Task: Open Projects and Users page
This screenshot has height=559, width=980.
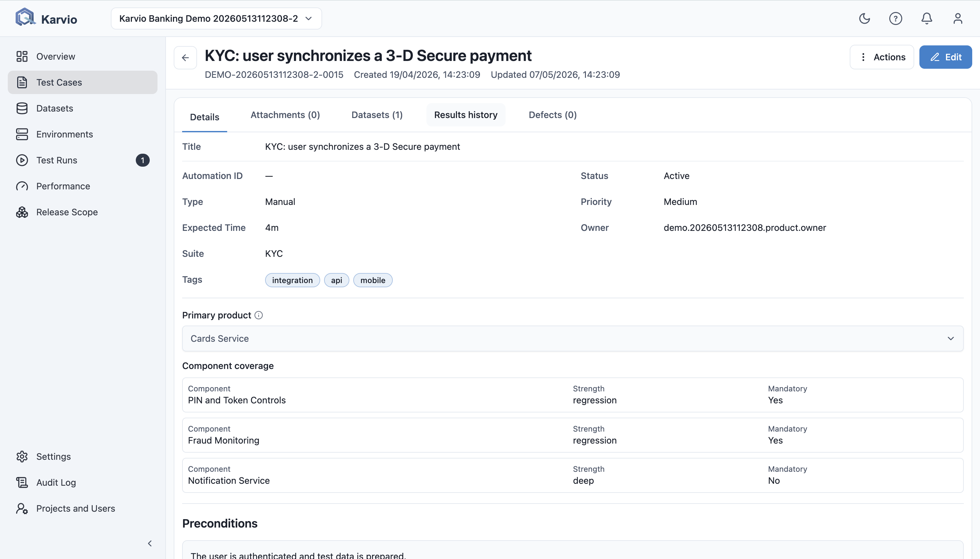Action: [x=83, y=508]
